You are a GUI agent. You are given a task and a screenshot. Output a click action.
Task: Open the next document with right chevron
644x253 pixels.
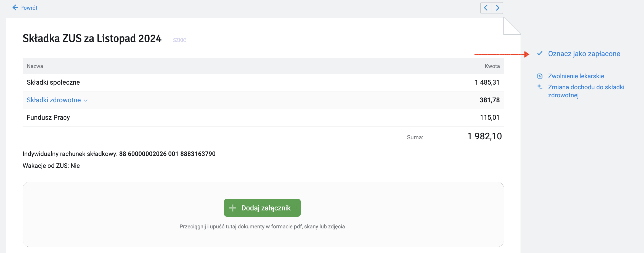[497, 8]
